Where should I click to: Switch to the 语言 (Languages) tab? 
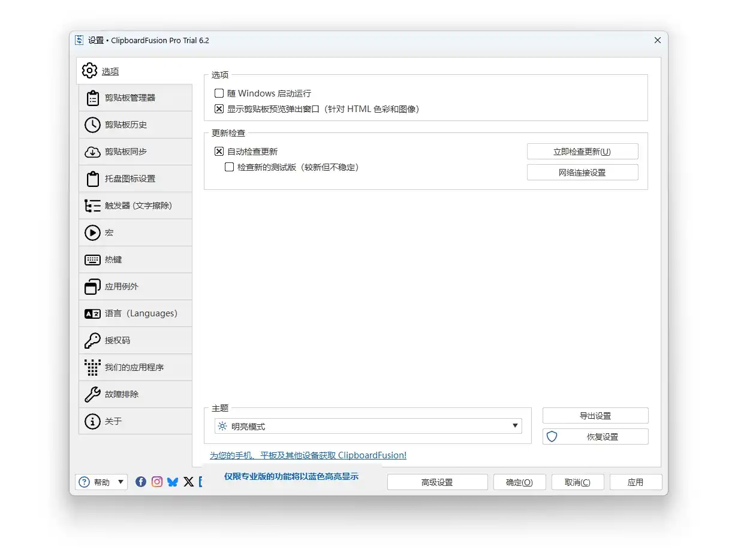(135, 313)
